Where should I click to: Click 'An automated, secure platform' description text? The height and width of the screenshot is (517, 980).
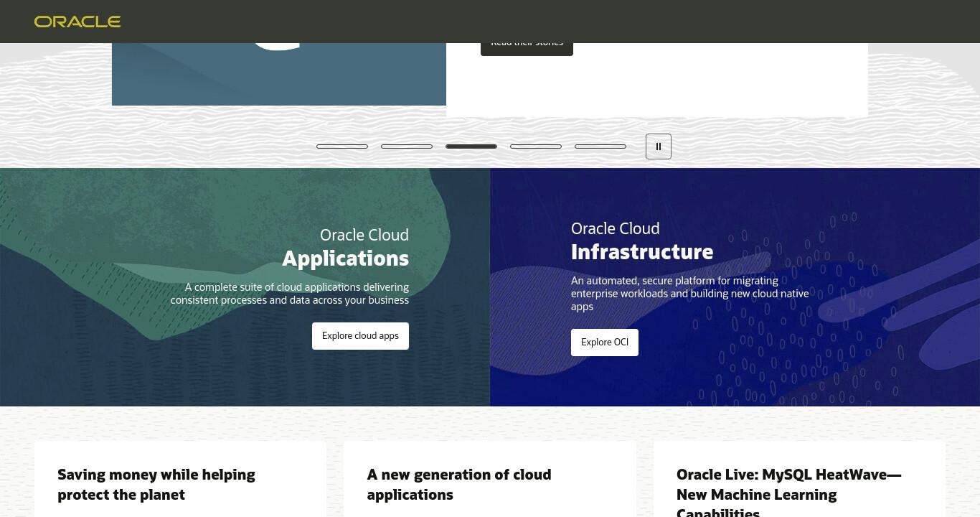[x=690, y=294]
